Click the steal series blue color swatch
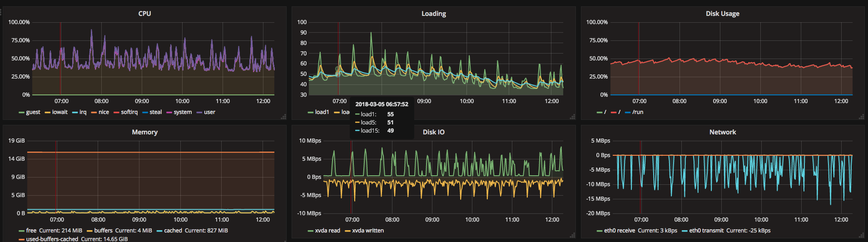 (145, 113)
